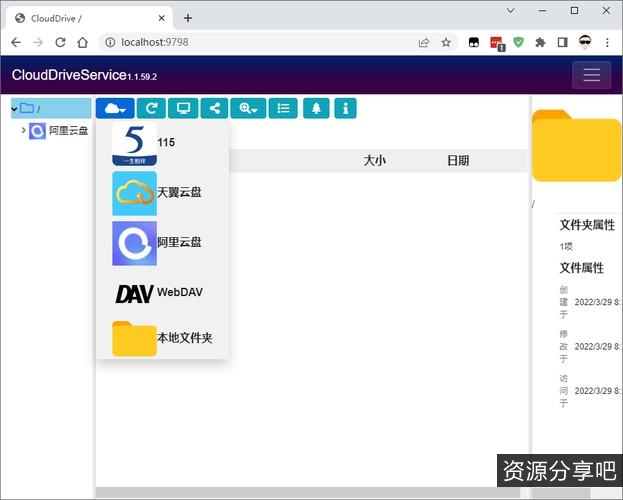Select the CloudDrive browser tab

coord(89,18)
